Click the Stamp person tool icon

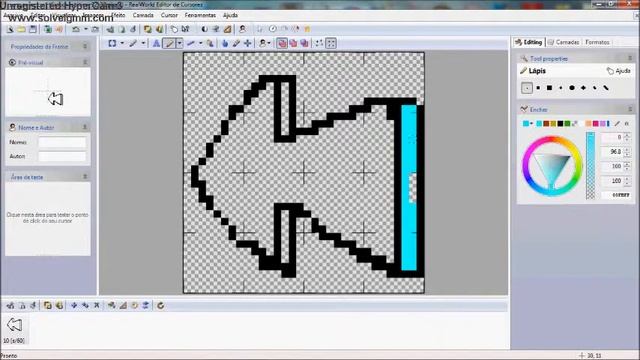[262, 43]
